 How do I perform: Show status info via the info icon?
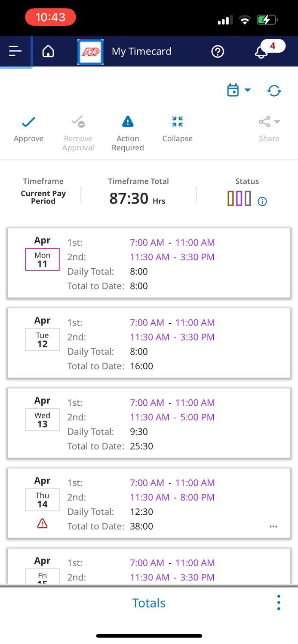click(x=262, y=201)
